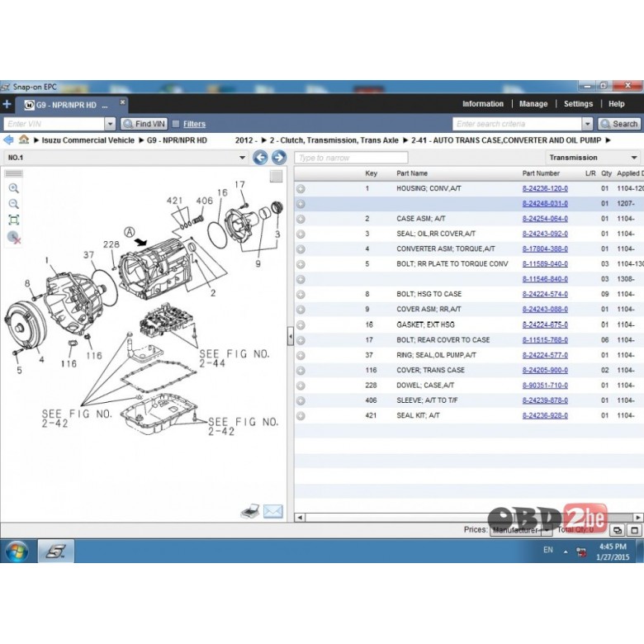Fit the diagram to window

13,220
